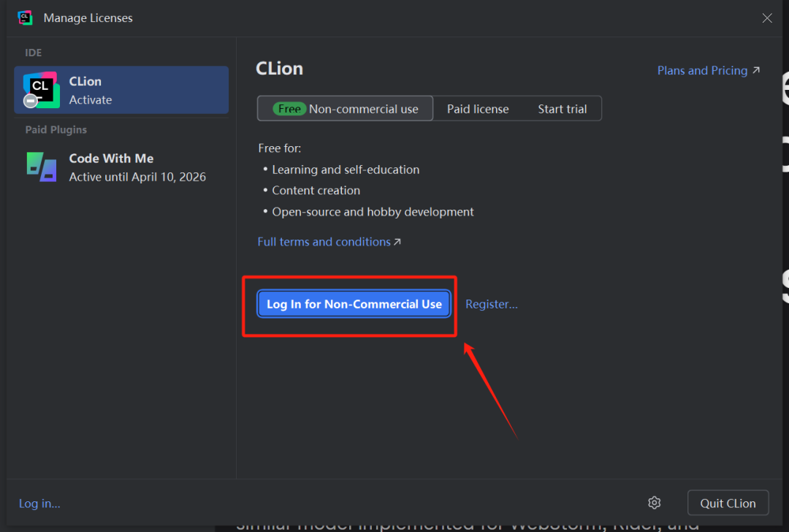Switch to the Free Non-commercial use tab

point(345,109)
